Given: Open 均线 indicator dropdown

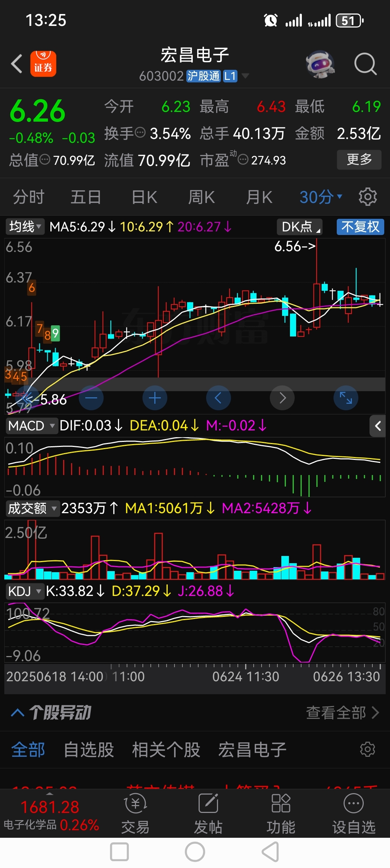Looking at the screenshot, I should pos(25,227).
